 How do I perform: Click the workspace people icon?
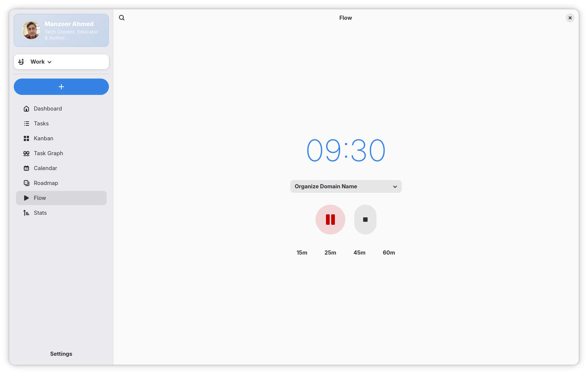coord(22,62)
